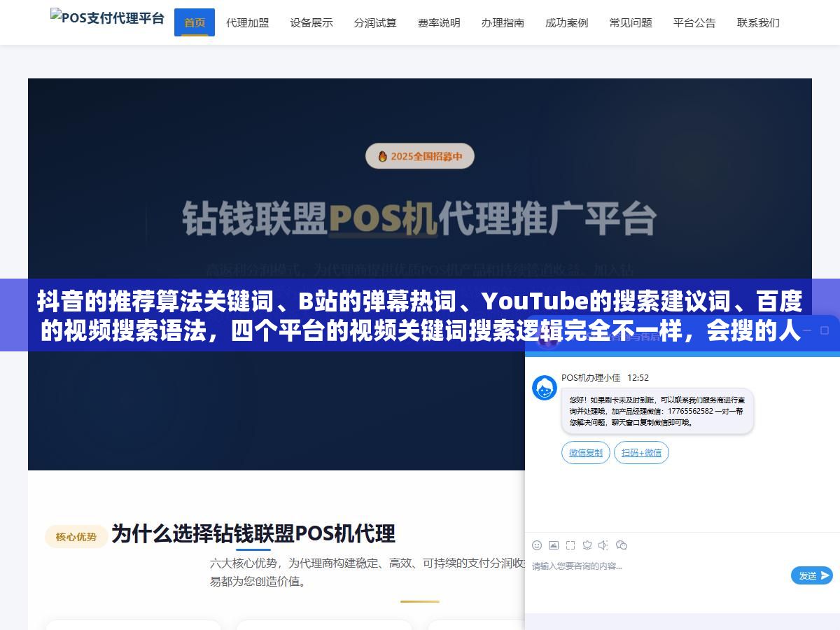Click the agent message bubble with WeChat number

(657, 411)
